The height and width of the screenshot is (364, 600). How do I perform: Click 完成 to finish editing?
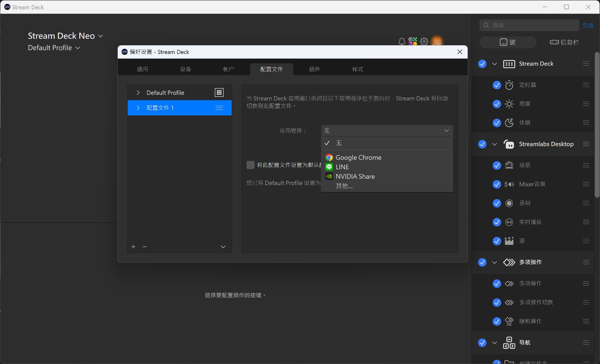click(x=588, y=25)
